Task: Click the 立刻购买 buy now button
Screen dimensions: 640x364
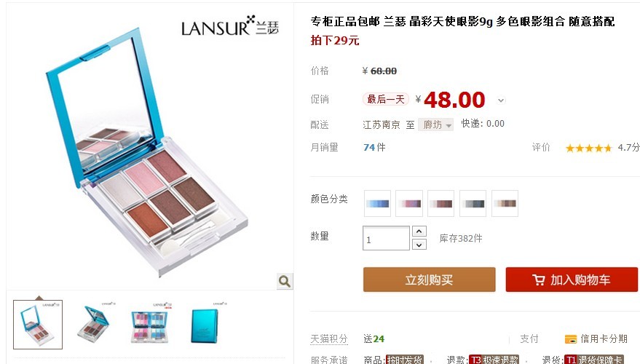Action: [x=429, y=280]
